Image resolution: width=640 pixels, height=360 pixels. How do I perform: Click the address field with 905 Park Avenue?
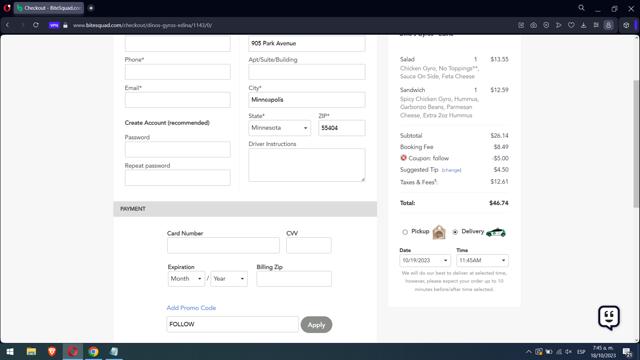click(x=307, y=44)
